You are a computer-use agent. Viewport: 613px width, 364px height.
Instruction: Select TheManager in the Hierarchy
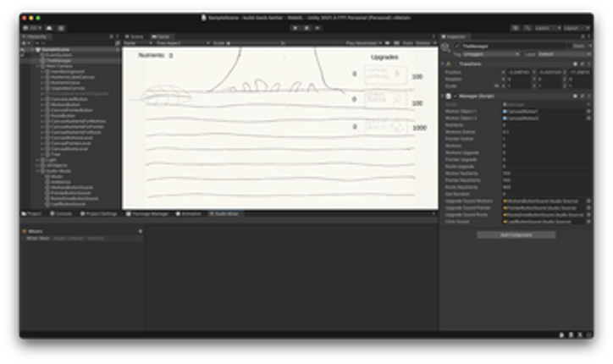click(58, 61)
